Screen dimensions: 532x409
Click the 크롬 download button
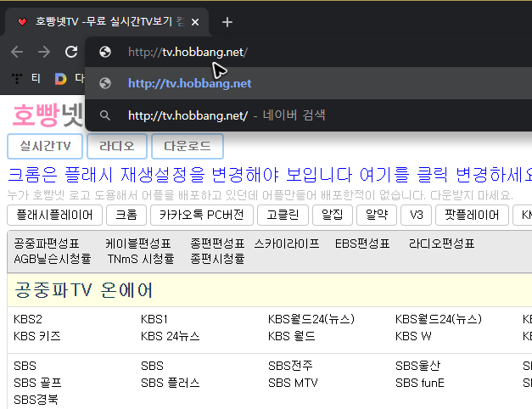tap(126, 215)
